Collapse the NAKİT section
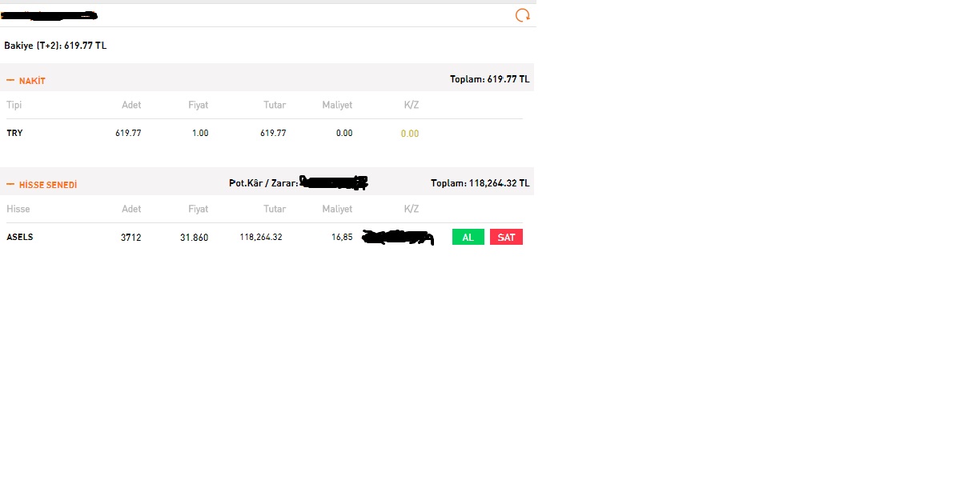The image size is (980, 484). click(x=10, y=81)
